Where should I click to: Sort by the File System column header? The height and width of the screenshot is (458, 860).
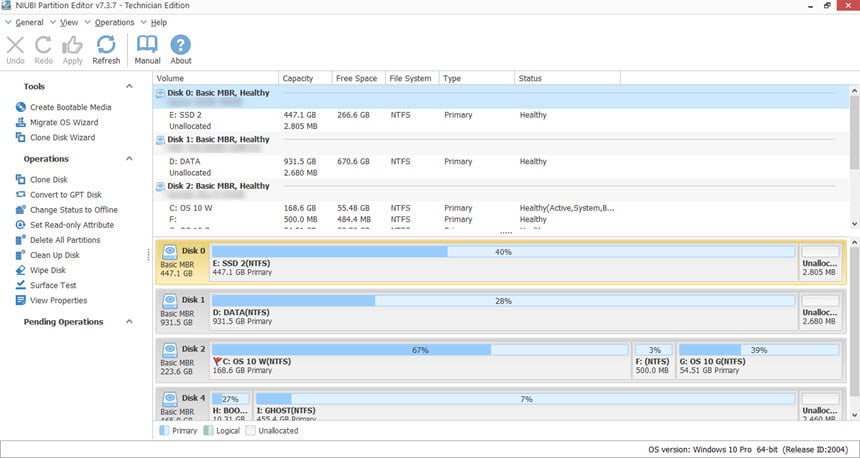[412, 78]
